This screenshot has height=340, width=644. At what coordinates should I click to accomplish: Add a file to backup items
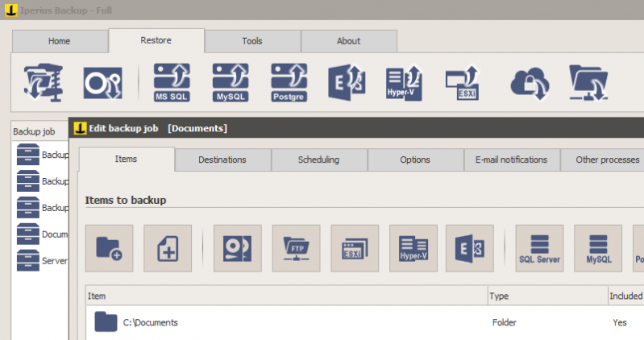(168, 248)
